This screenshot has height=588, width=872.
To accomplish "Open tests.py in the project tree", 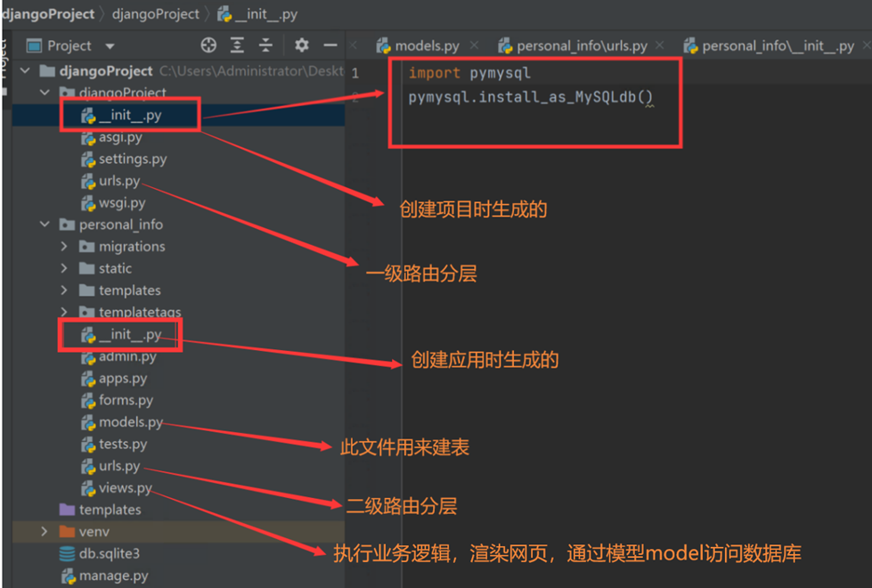I will pyautogui.click(x=114, y=444).
